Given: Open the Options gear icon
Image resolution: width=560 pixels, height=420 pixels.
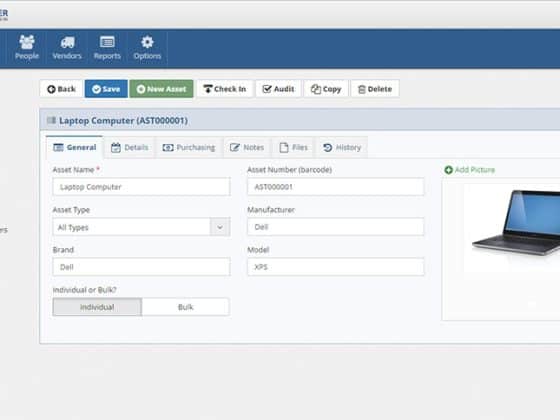Looking at the screenshot, I should point(147,48).
